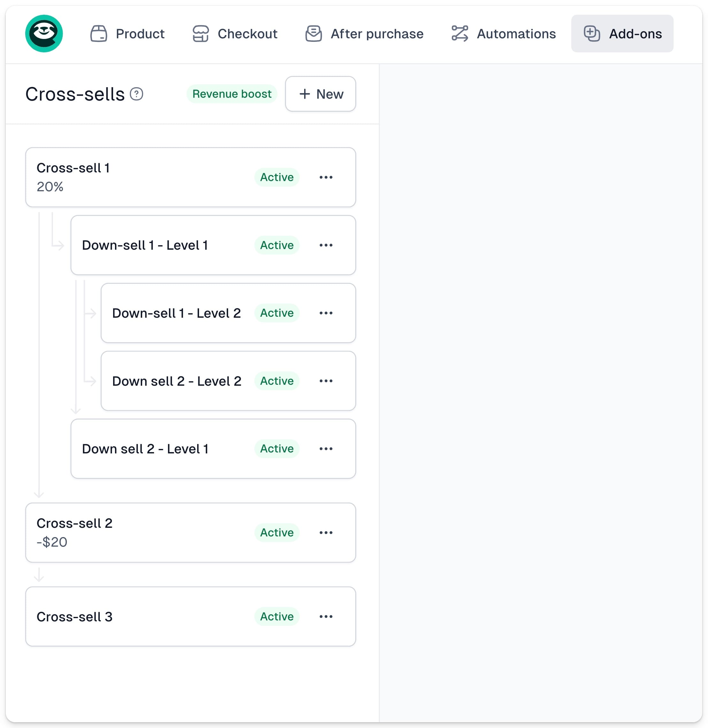This screenshot has width=708, height=728.
Task: Open the After purchase tab
Action: pos(365,34)
